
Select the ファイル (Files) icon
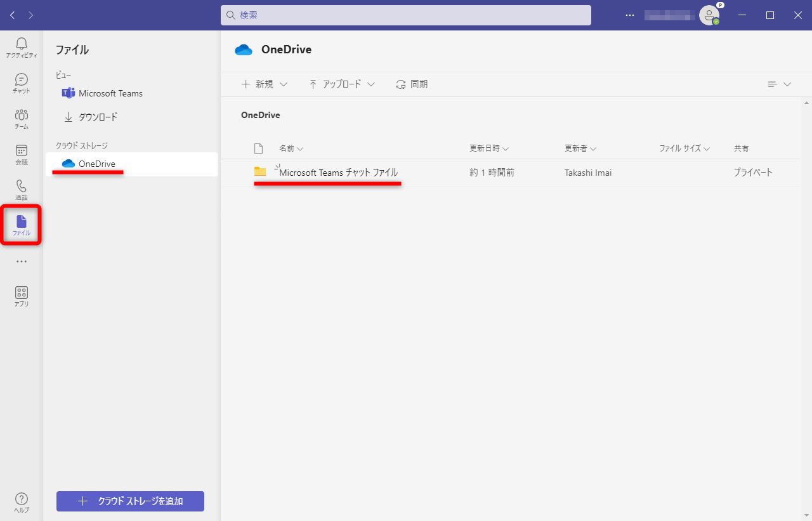pos(21,224)
